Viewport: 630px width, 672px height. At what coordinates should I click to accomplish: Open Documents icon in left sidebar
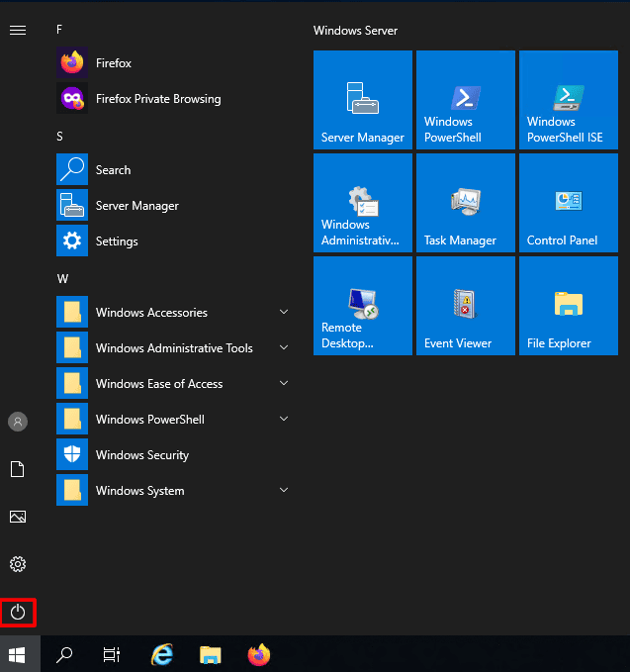18,469
